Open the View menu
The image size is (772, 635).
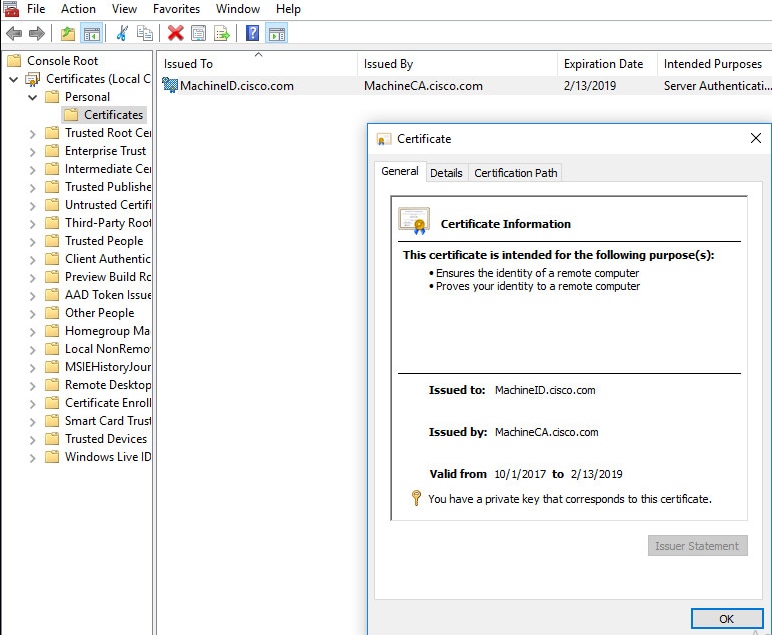click(x=124, y=9)
